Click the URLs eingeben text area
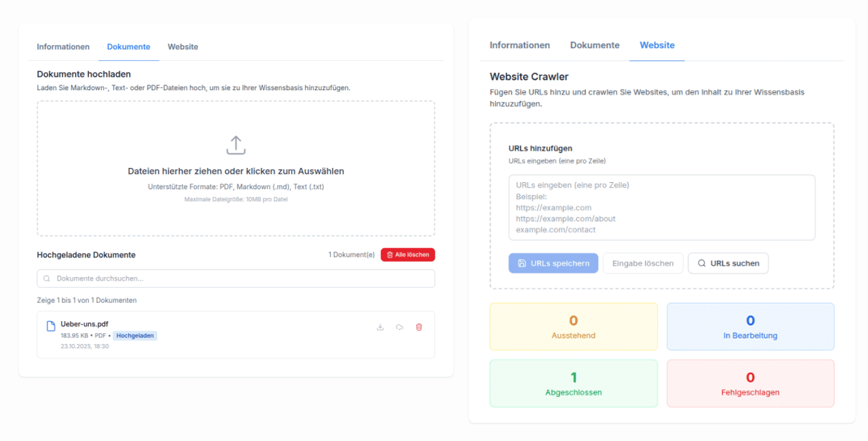 pyautogui.click(x=661, y=207)
